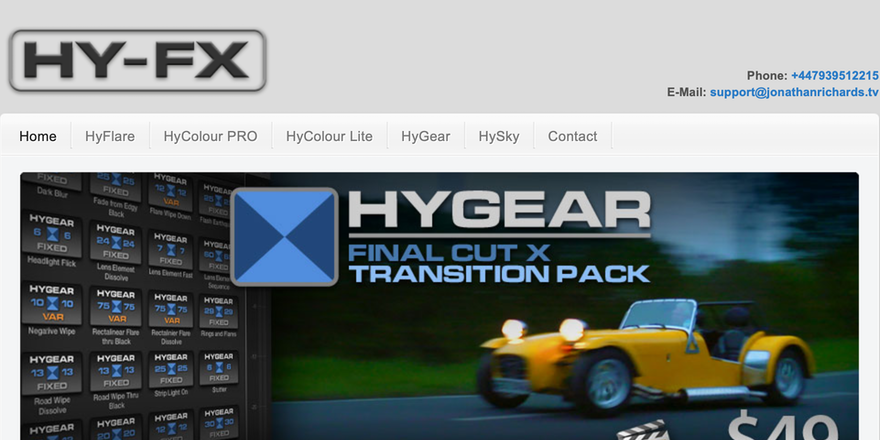Click the 'HYGEAR' banner title text
The image size is (880, 440).
[x=499, y=210]
